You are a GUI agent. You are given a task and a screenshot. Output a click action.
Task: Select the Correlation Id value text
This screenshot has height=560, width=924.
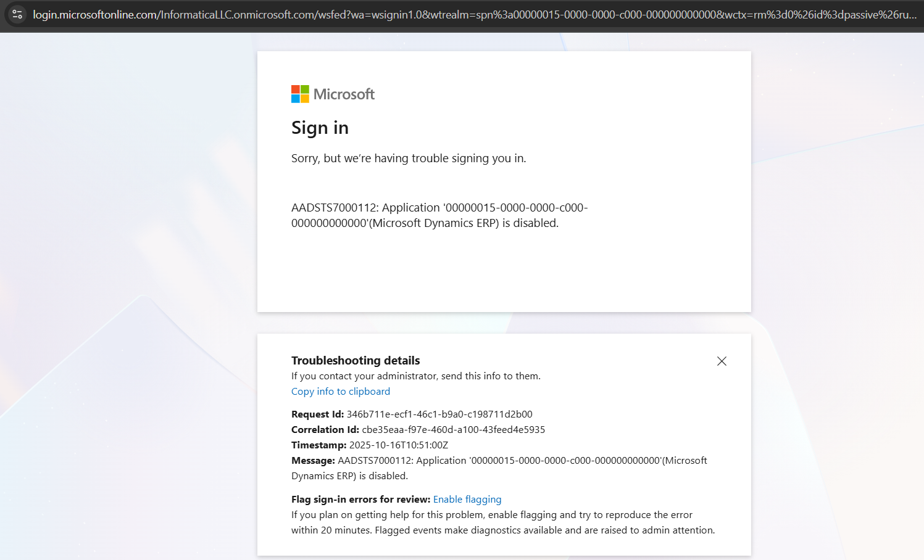pos(455,429)
